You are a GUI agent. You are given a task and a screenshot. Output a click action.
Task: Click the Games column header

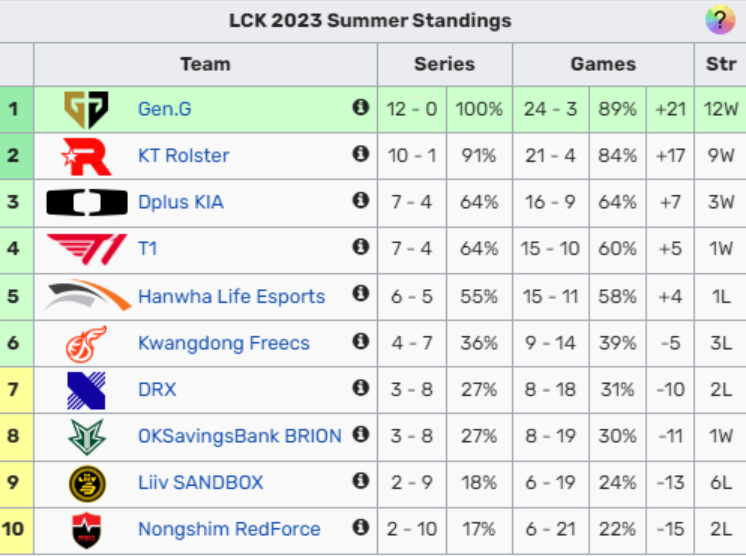(603, 64)
